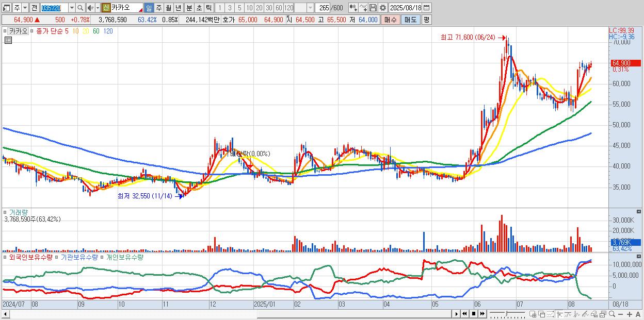Viewport: 644px width, 320px height.
Task: Click the stop button below the chart
Action: (474, 314)
